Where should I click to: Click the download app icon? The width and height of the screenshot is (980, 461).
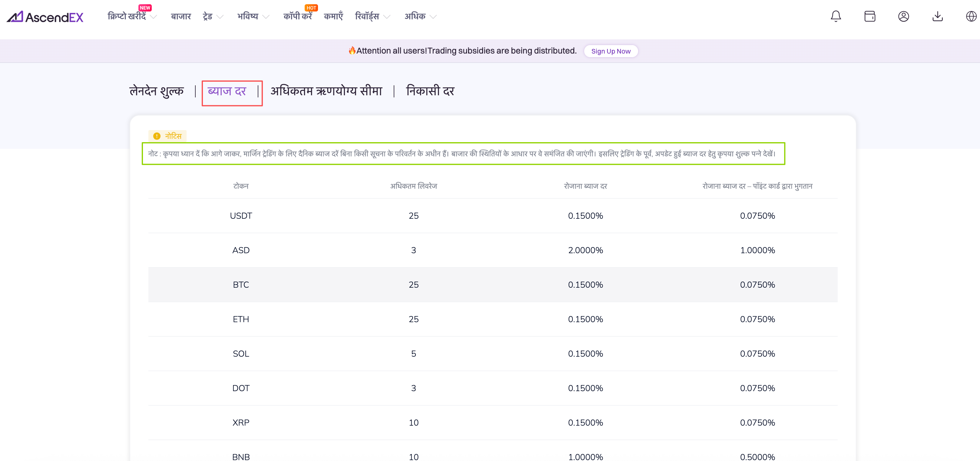tap(937, 16)
